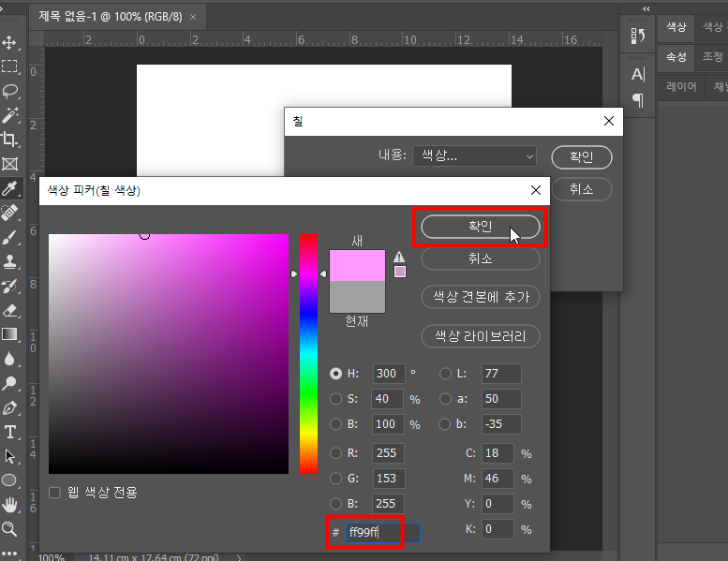The height and width of the screenshot is (561, 728).
Task: Click the out-of-gamut warning triangle
Action: click(x=400, y=257)
